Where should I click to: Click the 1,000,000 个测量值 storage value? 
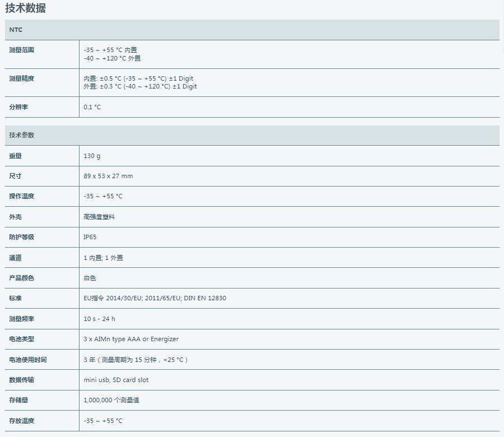(x=111, y=400)
